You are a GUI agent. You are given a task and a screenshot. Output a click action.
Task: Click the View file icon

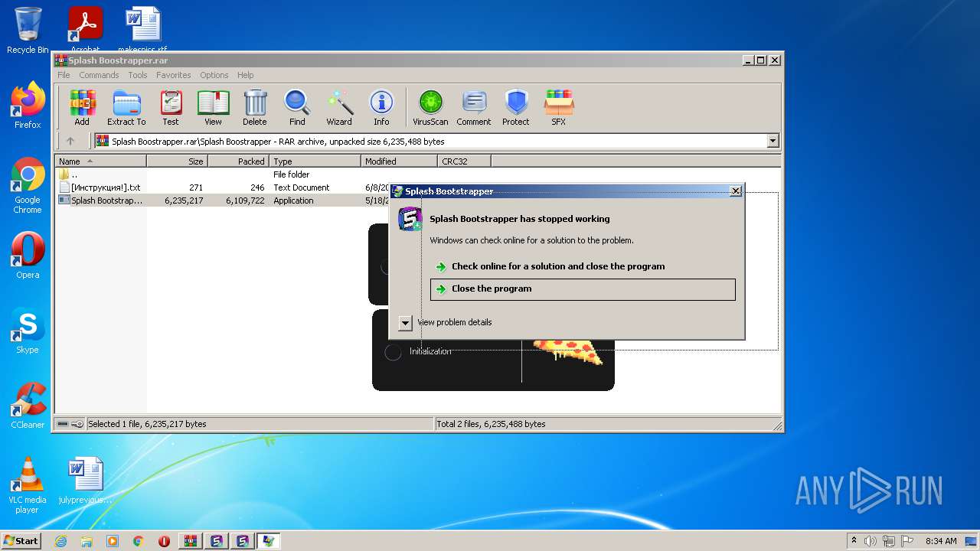click(213, 108)
